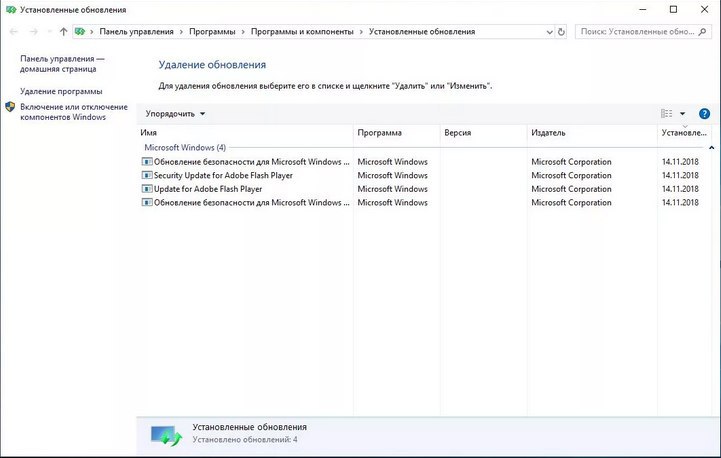Maximize the window
This screenshot has height=458, width=721.
(673, 10)
